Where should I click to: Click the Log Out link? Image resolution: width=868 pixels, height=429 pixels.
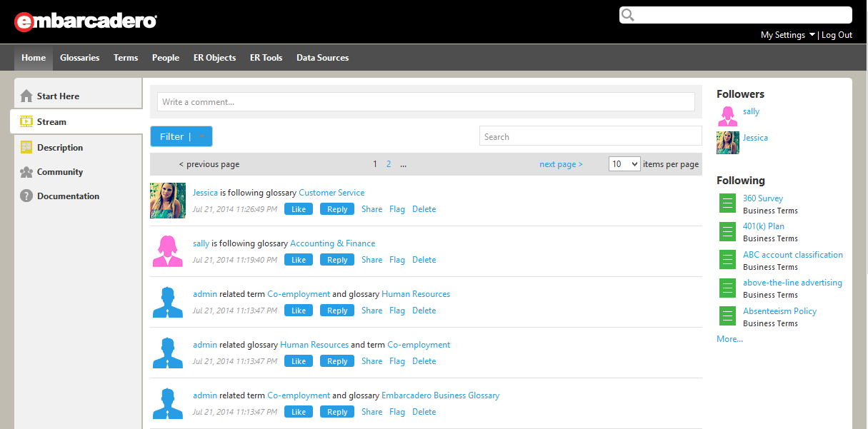[x=837, y=35]
